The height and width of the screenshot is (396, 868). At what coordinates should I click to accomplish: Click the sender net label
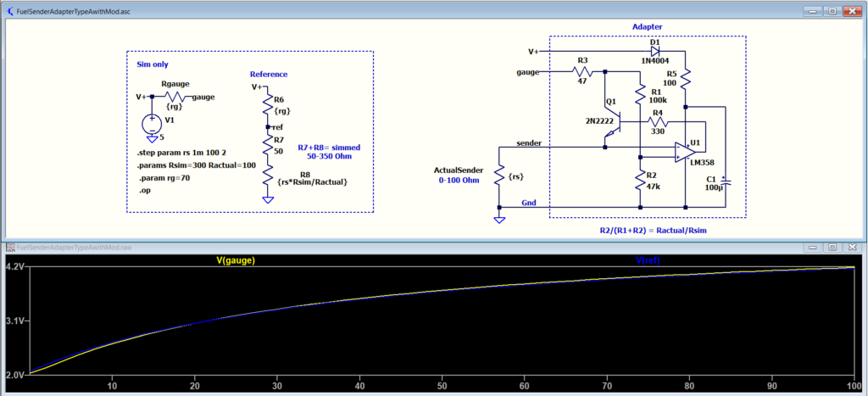pyautogui.click(x=528, y=143)
